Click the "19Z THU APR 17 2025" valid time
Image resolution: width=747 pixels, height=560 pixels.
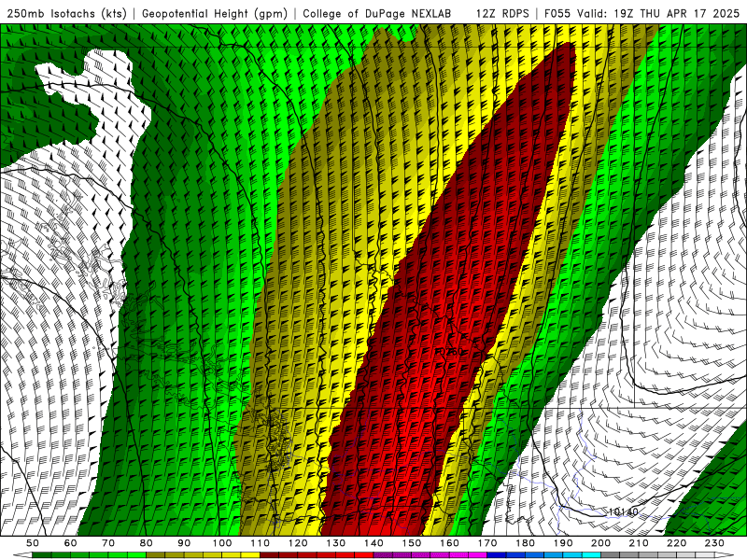(x=676, y=14)
